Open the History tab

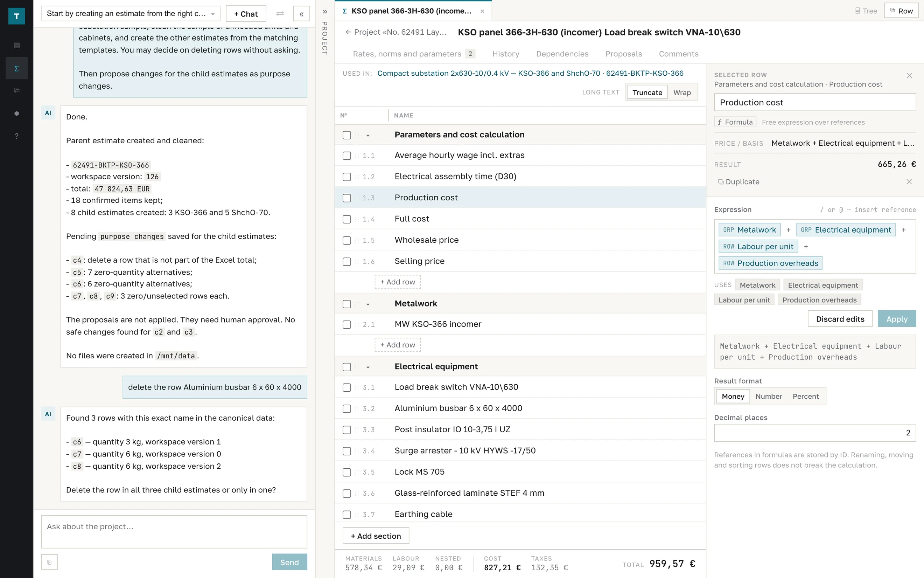coord(505,54)
